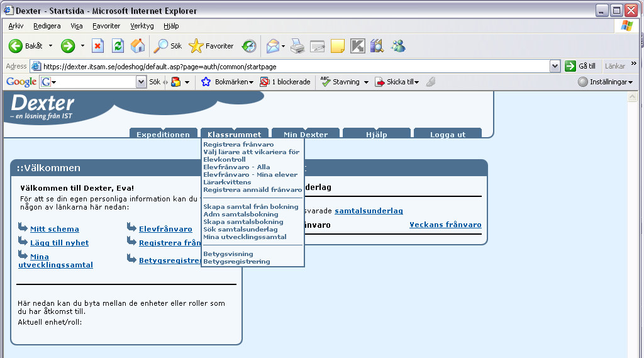Image resolution: width=644 pixels, height=358 pixels.
Task: Open the Hjälp menu in menu bar
Action: click(171, 26)
